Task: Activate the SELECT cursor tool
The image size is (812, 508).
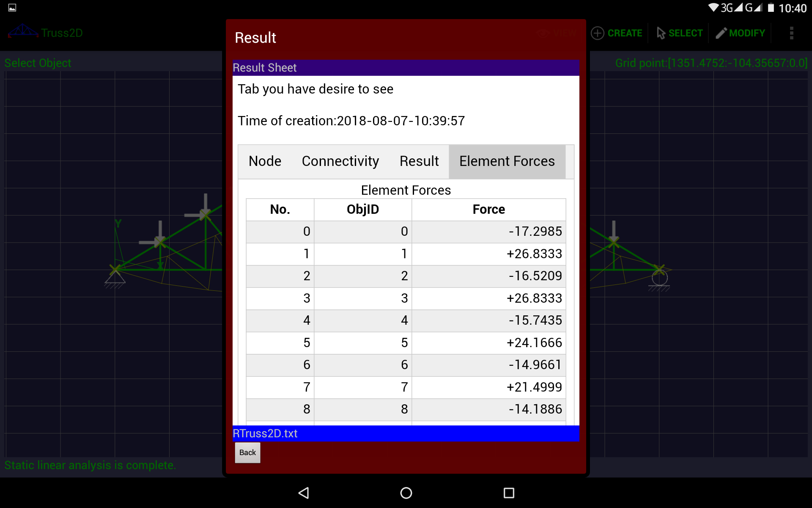Action: click(679, 33)
